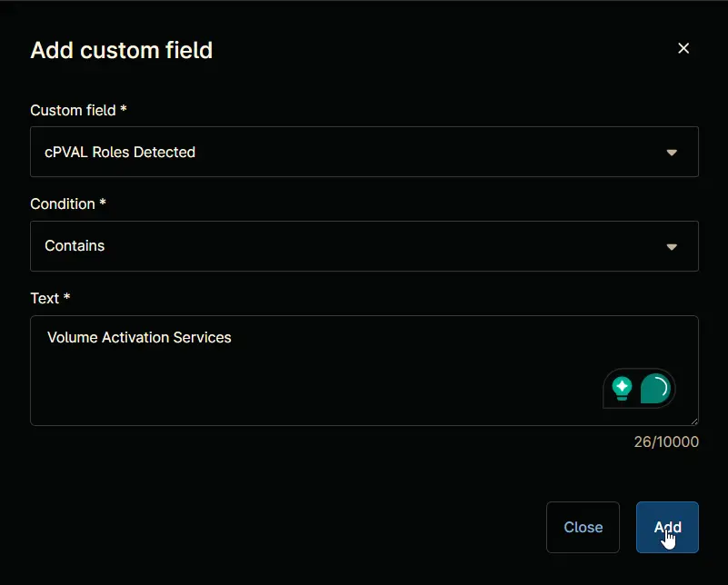Click the text area resize handle corner
728x585 pixels.
coord(694,421)
